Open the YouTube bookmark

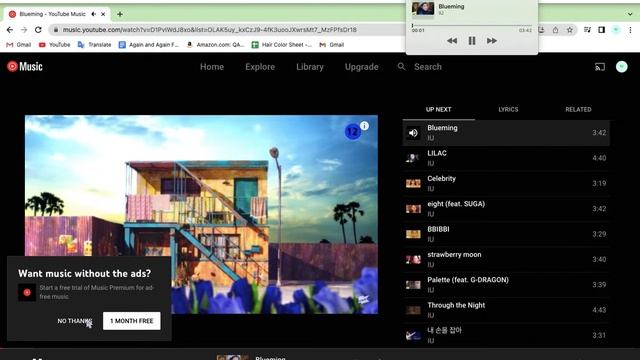coord(54,45)
